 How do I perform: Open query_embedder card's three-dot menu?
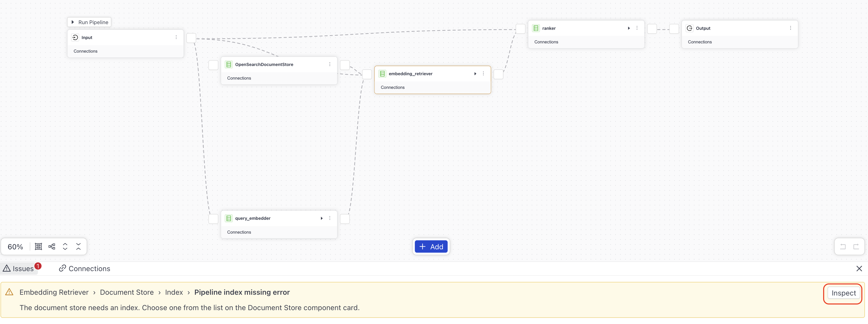coord(330,218)
